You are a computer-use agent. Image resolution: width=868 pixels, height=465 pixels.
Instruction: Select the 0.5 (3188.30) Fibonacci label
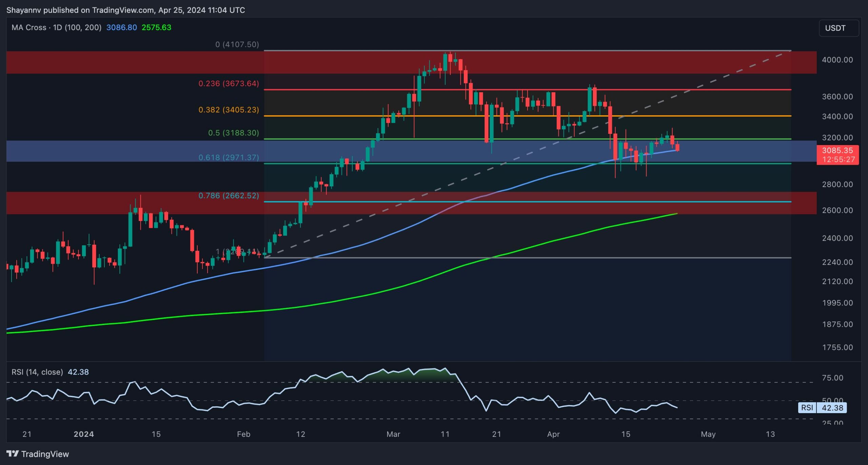click(233, 133)
